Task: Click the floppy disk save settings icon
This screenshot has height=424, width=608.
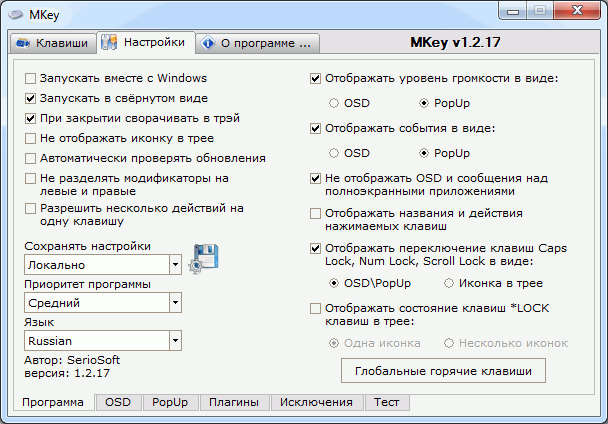Action: 204,259
